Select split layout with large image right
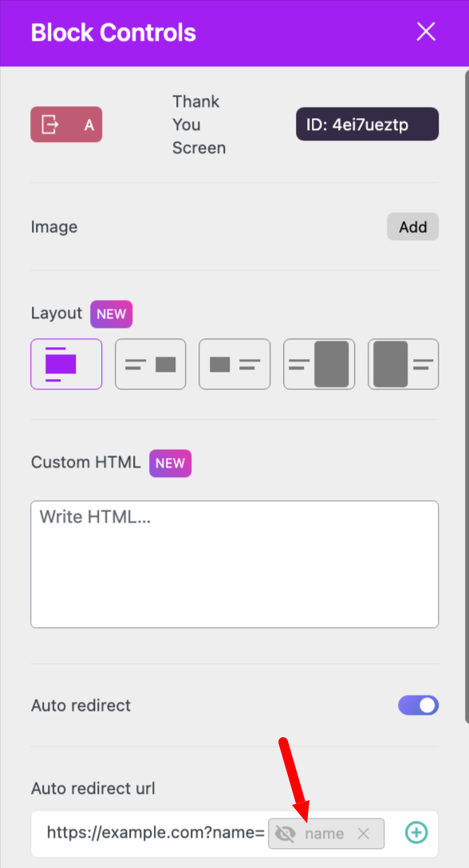The image size is (469, 868). [319, 365]
